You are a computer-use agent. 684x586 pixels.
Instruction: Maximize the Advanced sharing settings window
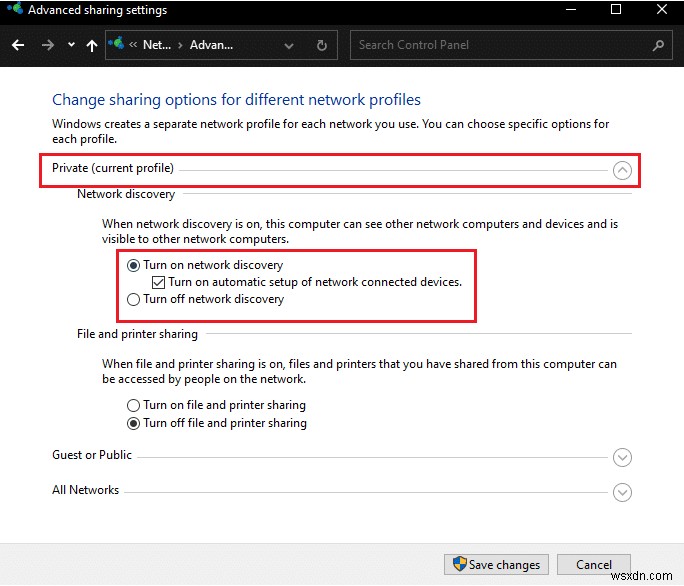pyautogui.click(x=616, y=9)
